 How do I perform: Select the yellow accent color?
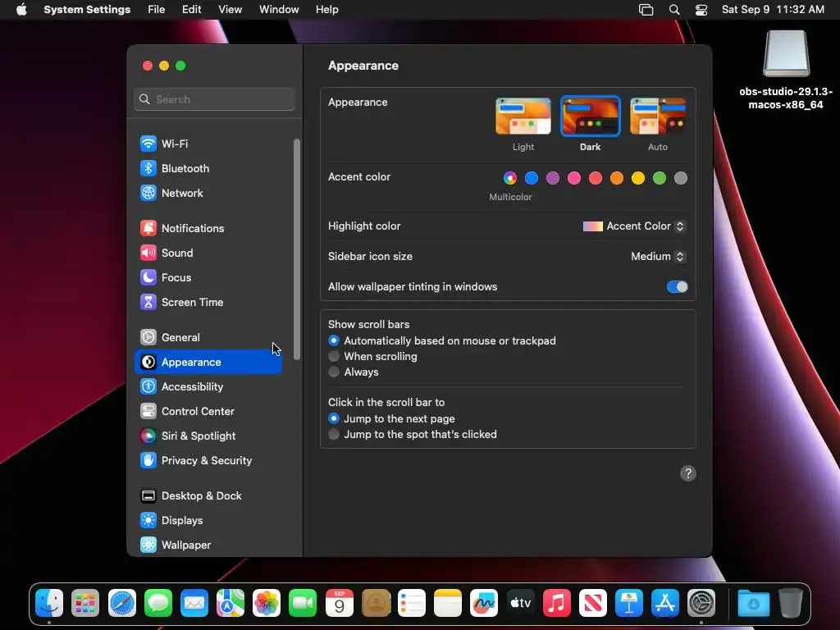pyautogui.click(x=638, y=178)
